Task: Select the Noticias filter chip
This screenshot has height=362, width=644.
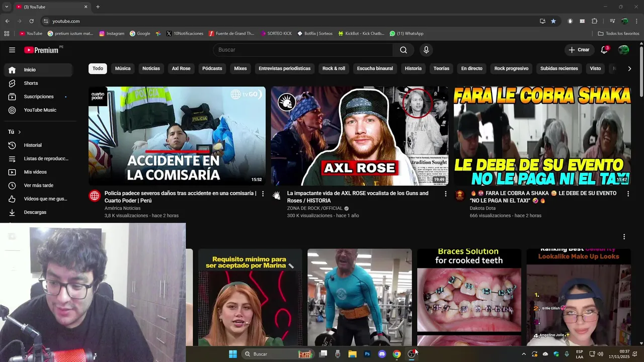Action: coord(151,68)
